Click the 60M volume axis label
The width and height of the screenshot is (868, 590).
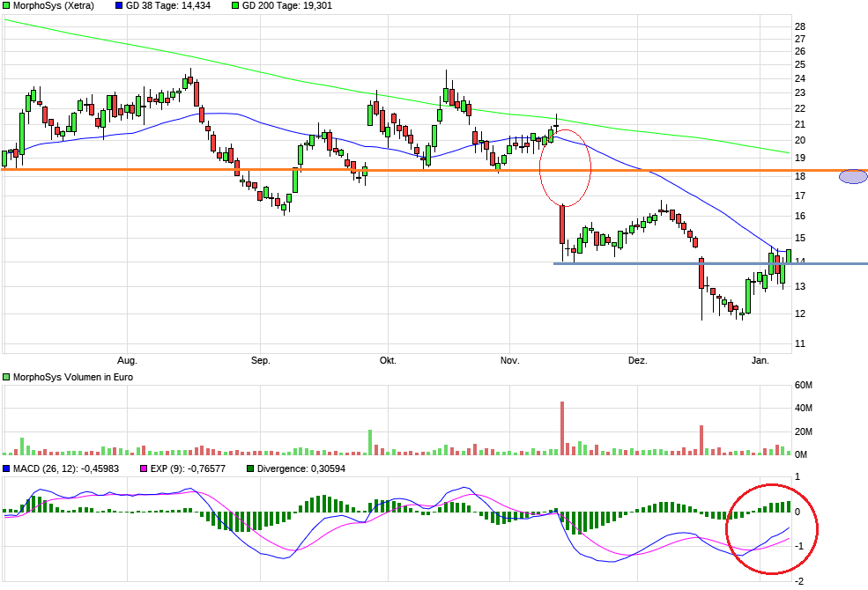click(x=804, y=385)
